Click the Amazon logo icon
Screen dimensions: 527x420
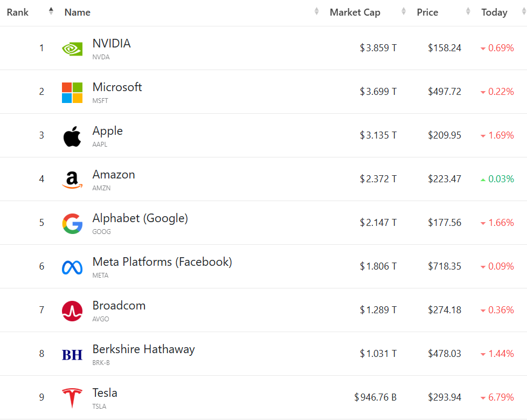click(x=72, y=180)
